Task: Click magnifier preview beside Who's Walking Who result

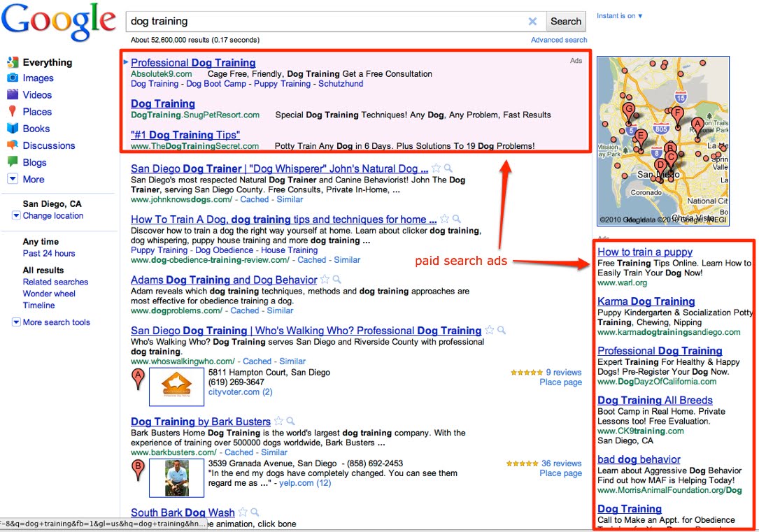Action: click(x=502, y=331)
